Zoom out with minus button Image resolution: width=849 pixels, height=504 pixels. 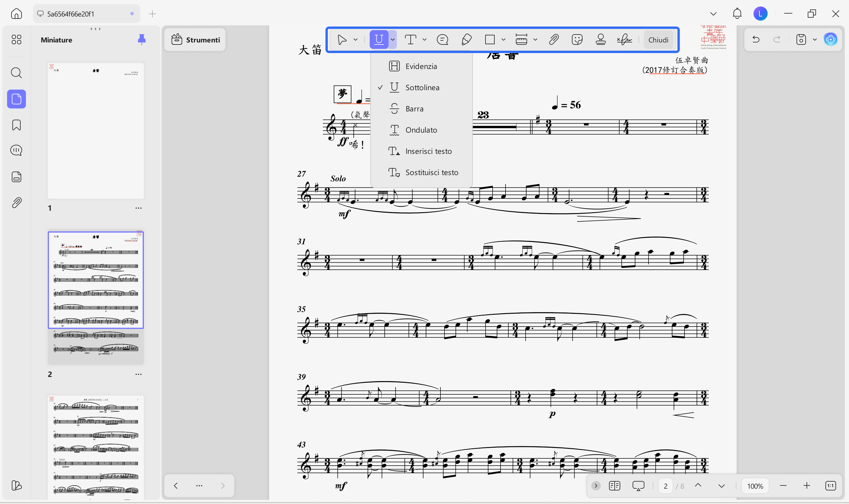(x=783, y=486)
